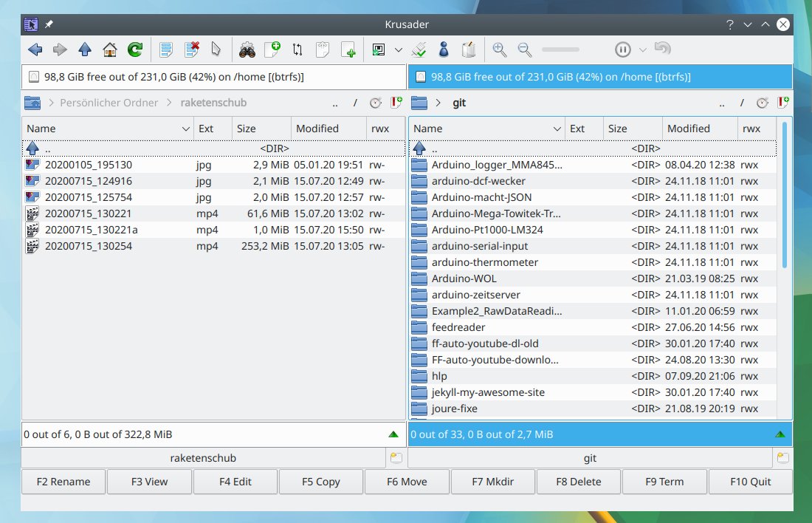Expand right panel status bar green triangle
The width and height of the screenshot is (812, 523).
tap(780, 434)
